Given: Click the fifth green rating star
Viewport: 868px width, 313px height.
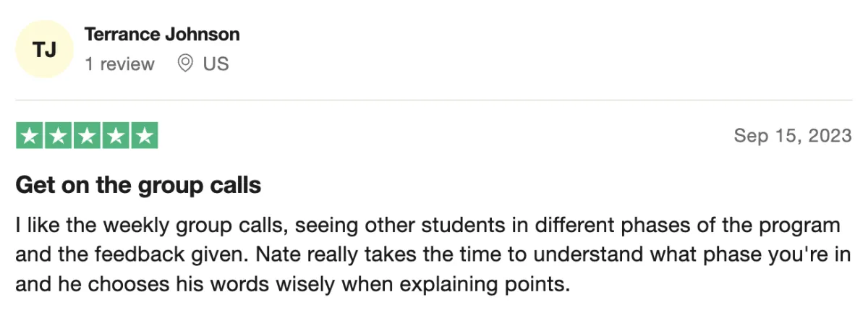Looking at the screenshot, I should pyautogui.click(x=144, y=136).
